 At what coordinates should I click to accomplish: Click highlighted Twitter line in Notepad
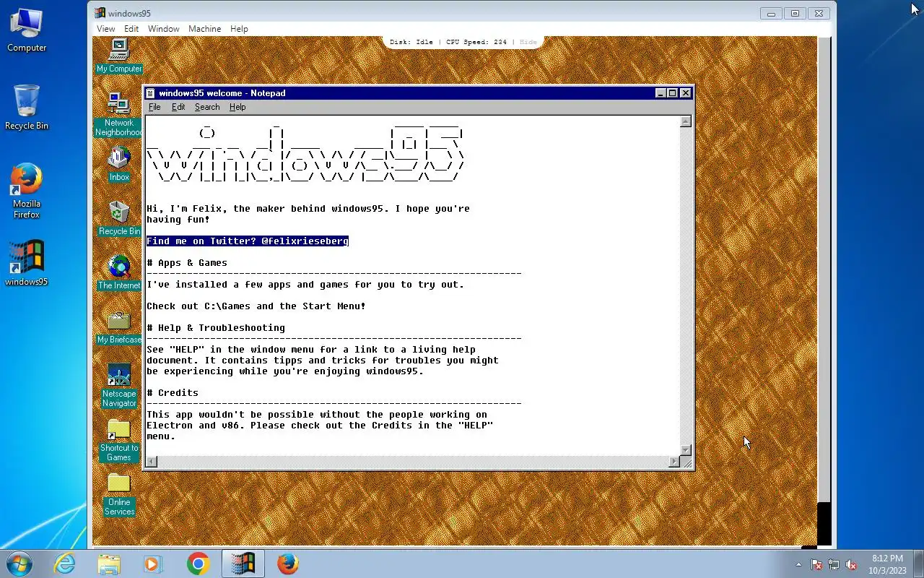[x=248, y=241]
